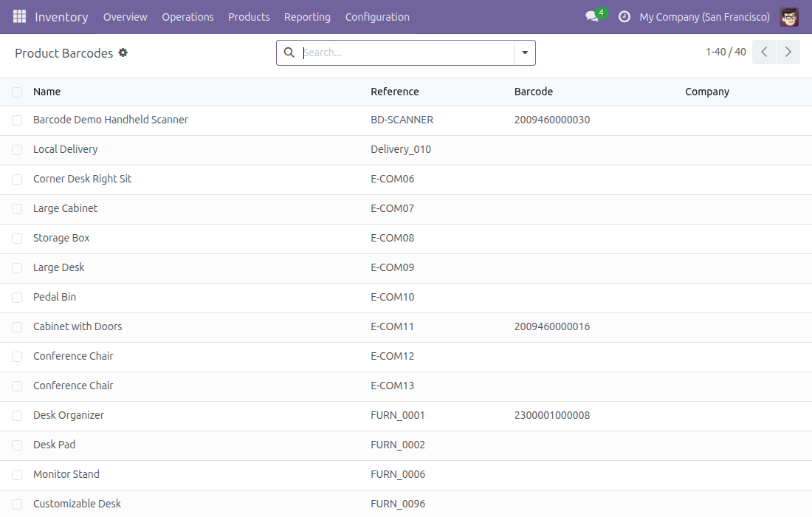
Task: Click the FURN_0001 reference cell
Action: 398,415
